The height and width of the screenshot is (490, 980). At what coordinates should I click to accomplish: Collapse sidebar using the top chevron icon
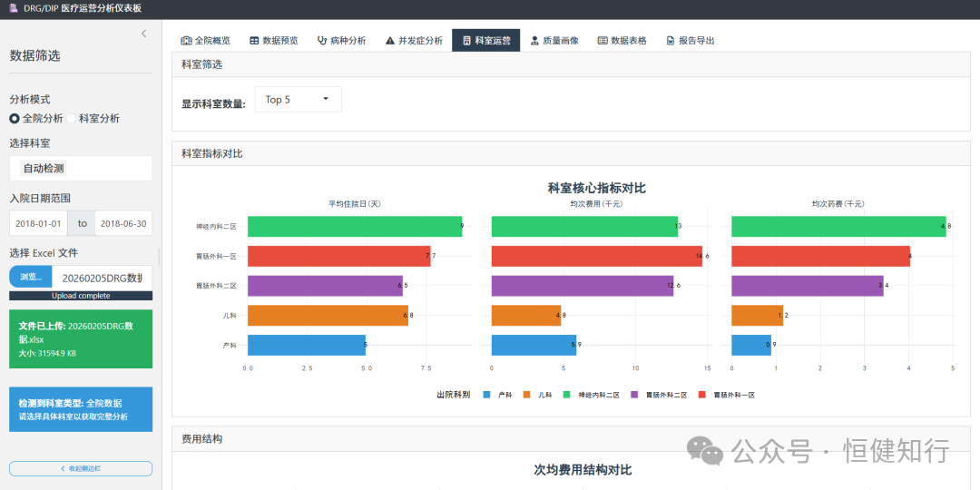pyautogui.click(x=143, y=34)
